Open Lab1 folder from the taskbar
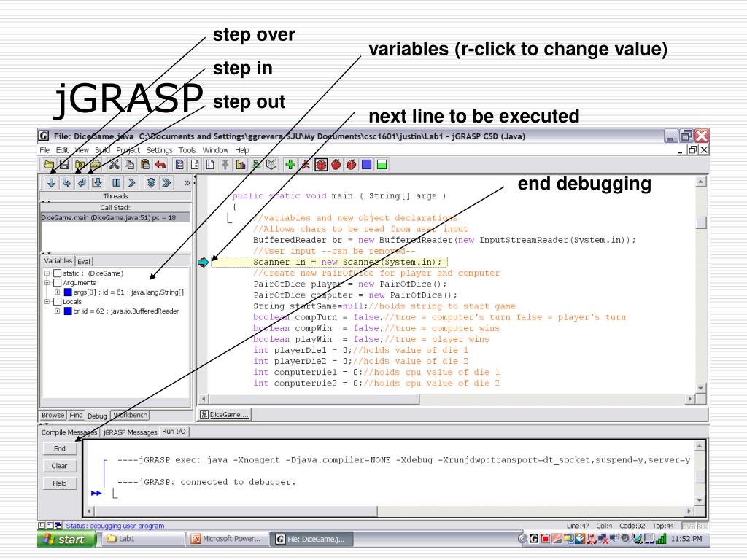The image size is (747, 560). (143, 539)
